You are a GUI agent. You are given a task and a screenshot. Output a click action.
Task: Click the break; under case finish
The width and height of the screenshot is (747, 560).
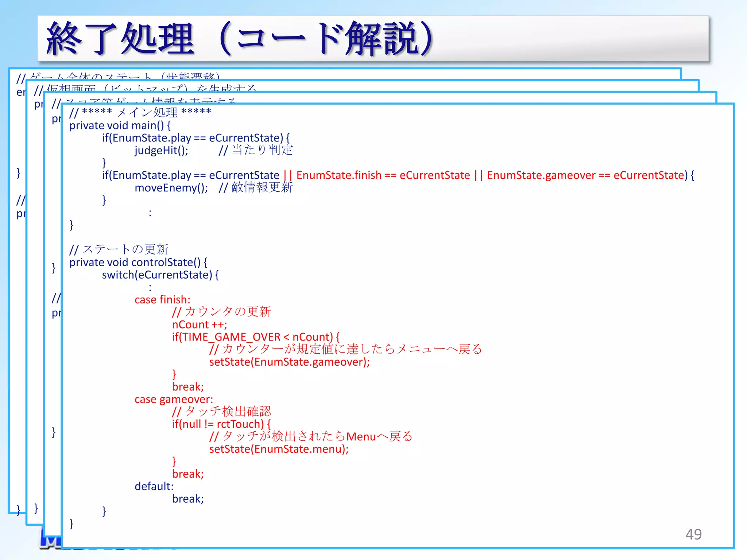pos(188,387)
